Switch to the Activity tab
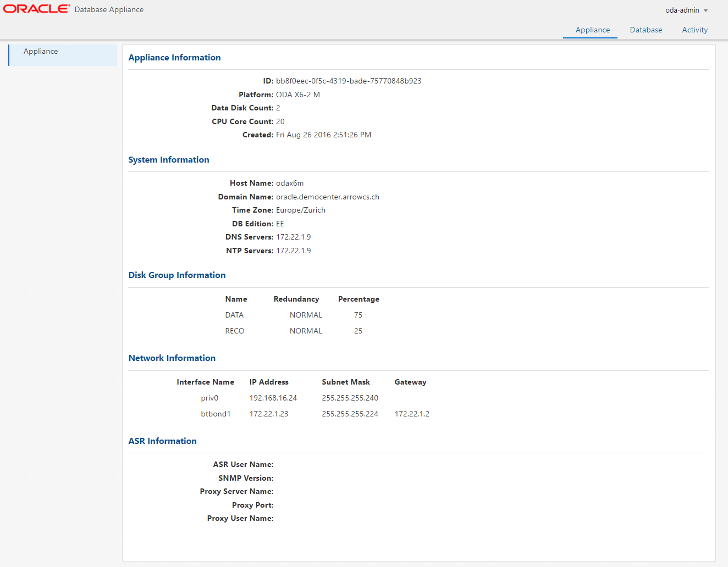Image resolution: width=728 pixels, height=567 pixels. [694, 30]
